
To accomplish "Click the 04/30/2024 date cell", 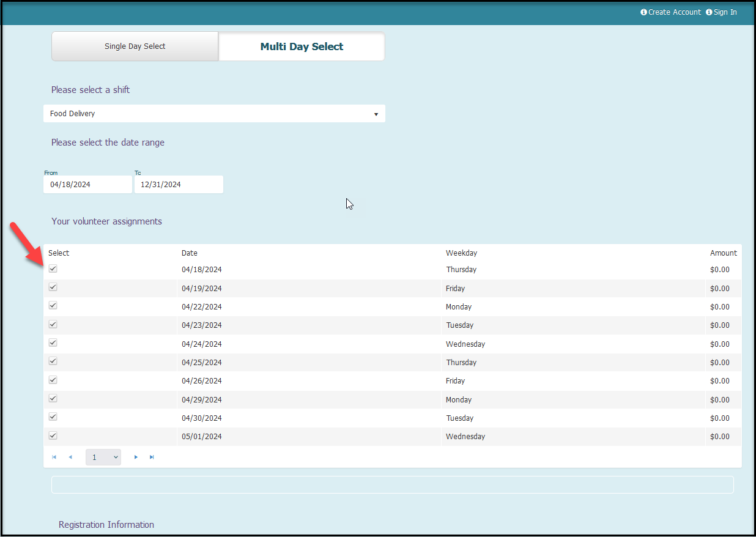I will 202,418.
